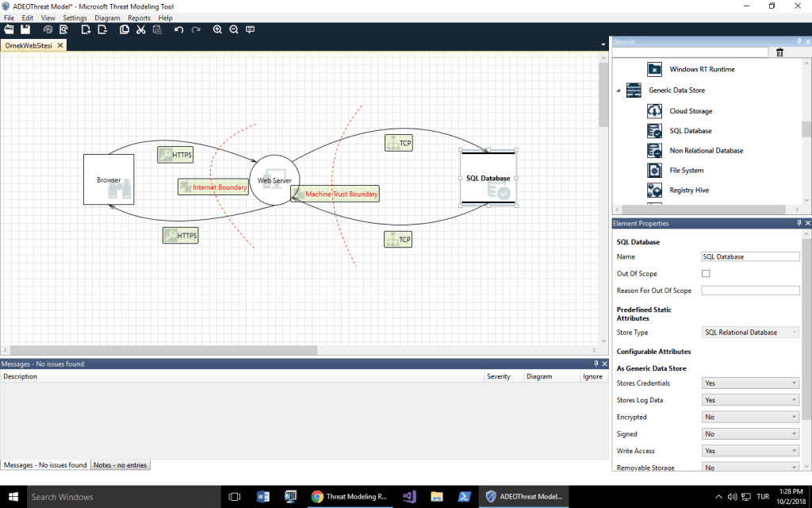Select the SQL Database stencil
The width and height of the screenshot is (812, 508).
(680, 131)
